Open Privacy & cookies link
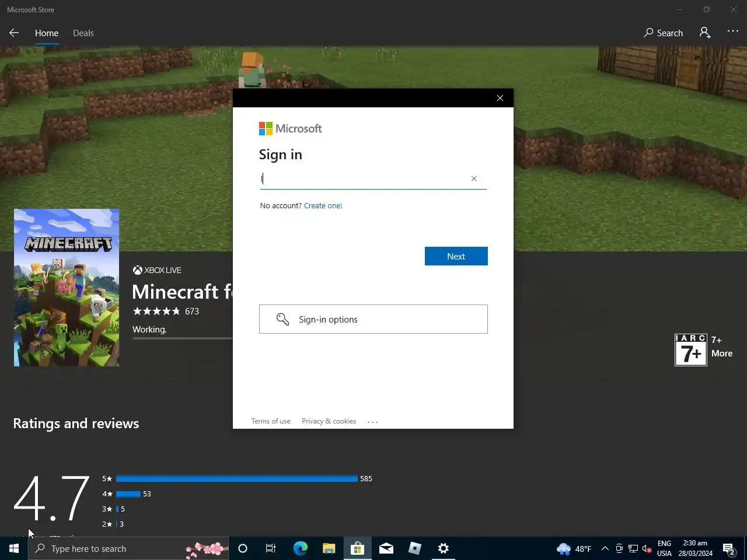Viewport: 747px width, 560px height. pyautogui.click(x=329, y=421)
